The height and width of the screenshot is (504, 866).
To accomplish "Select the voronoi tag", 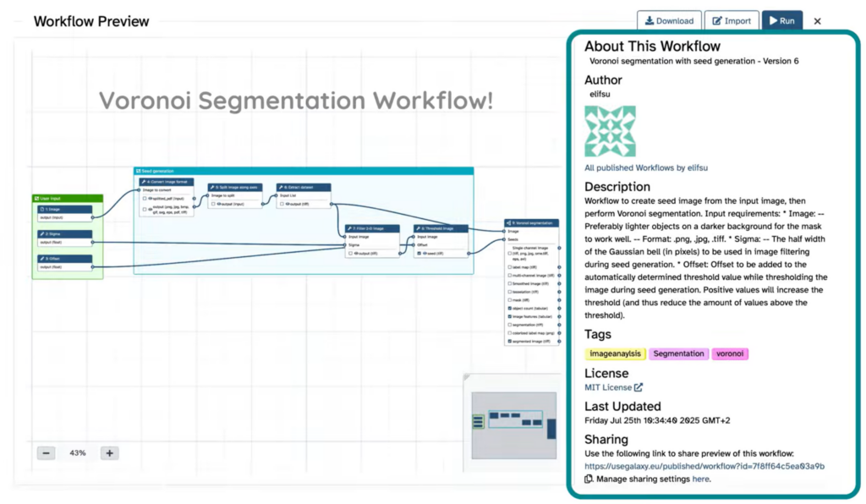I will click(730, 353).
